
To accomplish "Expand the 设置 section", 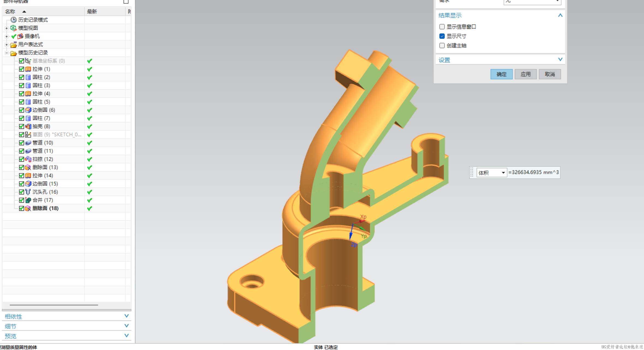I will click(x=560, y=60).
